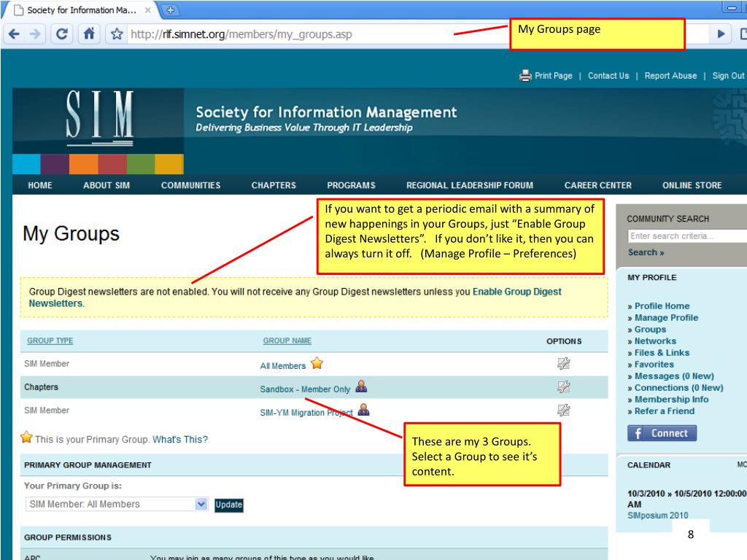
Task: Click the browser Back arrow
Action: [x=15, y=34]
